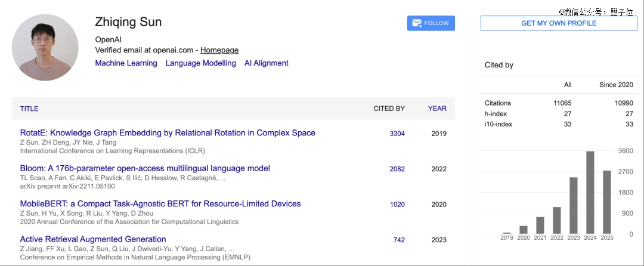Open the RotatE knowledge graph embedding paper

[x=168, y=133]
